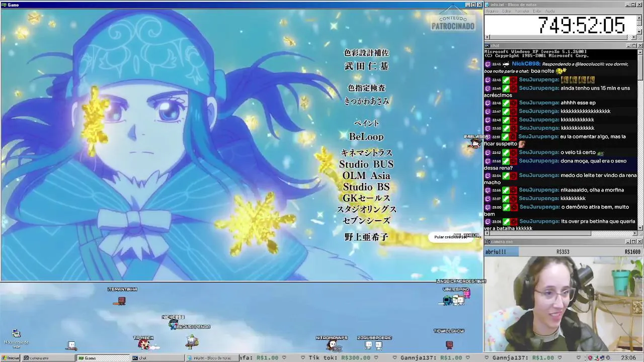Click the Game window title icon
Screen dimensions: 644x362
4,5
